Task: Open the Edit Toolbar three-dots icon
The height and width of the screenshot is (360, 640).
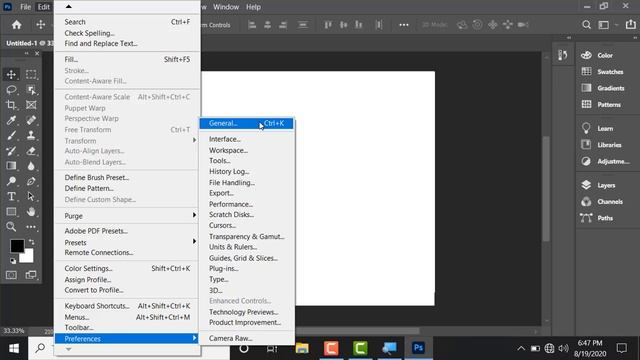Action: tap(31, 227)
